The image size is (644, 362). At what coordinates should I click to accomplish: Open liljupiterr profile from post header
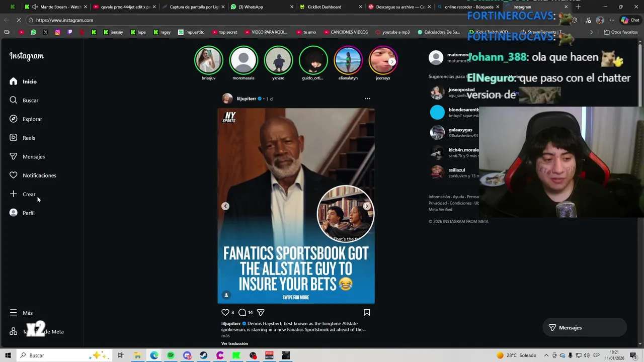coord(247,99)
